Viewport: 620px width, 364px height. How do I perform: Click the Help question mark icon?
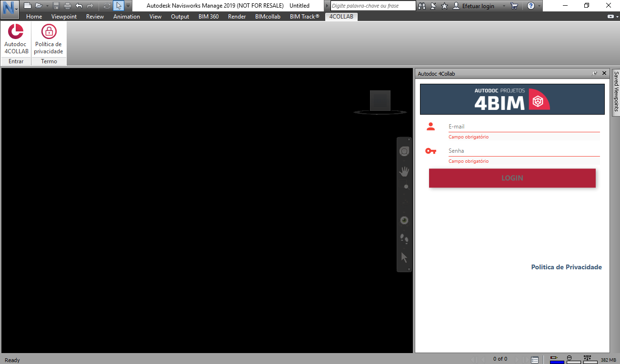pos(531,6)
